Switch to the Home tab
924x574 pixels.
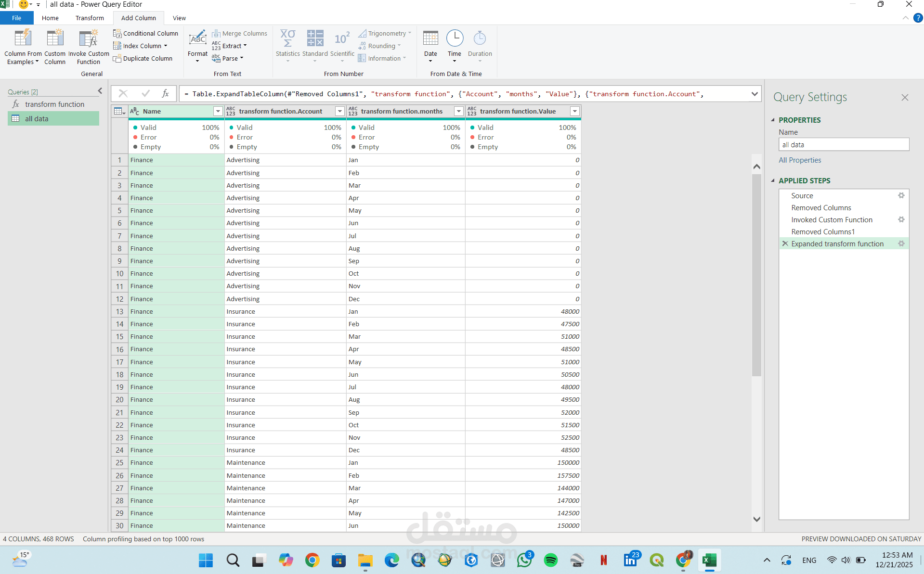click(50, 18)
